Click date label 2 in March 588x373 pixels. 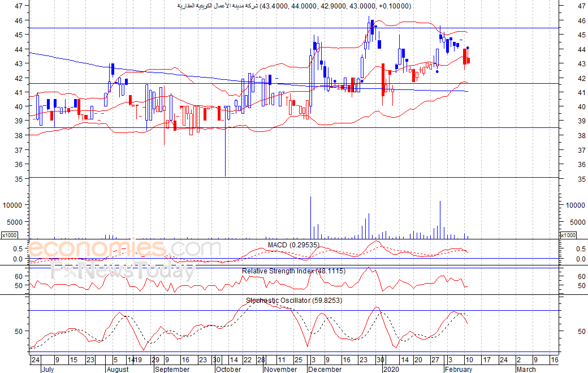(518, 360)
